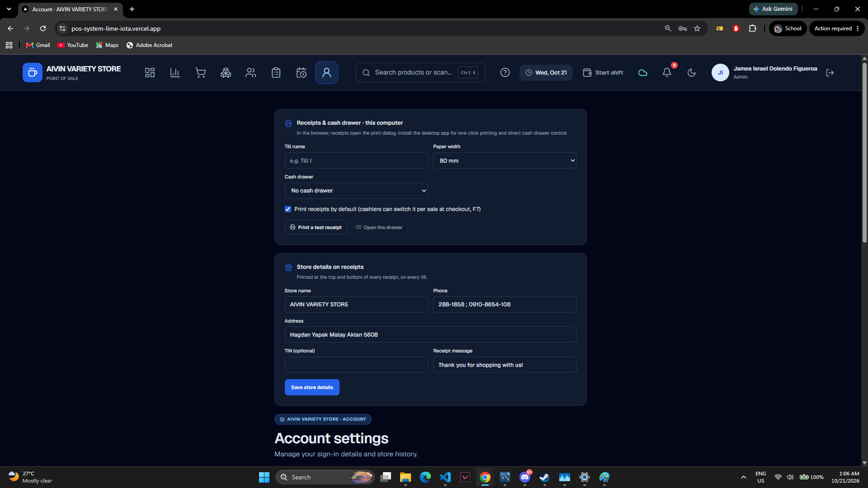The width and height of the screenshot is (868, 488).
Task: Open the browser Extensions puzzle icon
Action: 752,28
